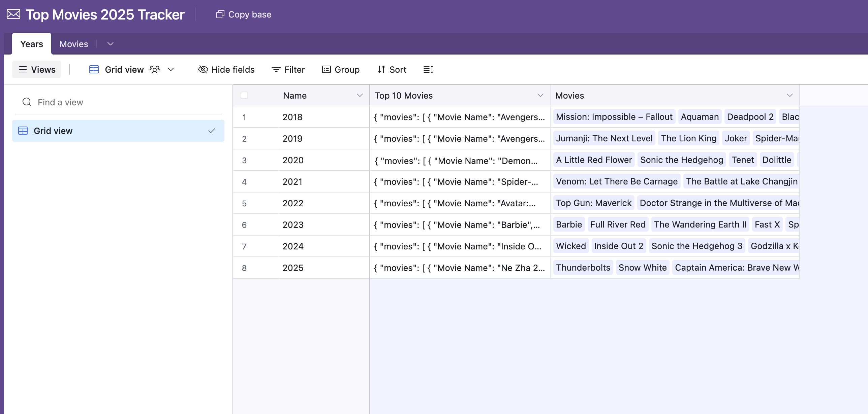868x414 pixels.
Task: Open the Jumanji: The Next Level record
Action: 604,138
